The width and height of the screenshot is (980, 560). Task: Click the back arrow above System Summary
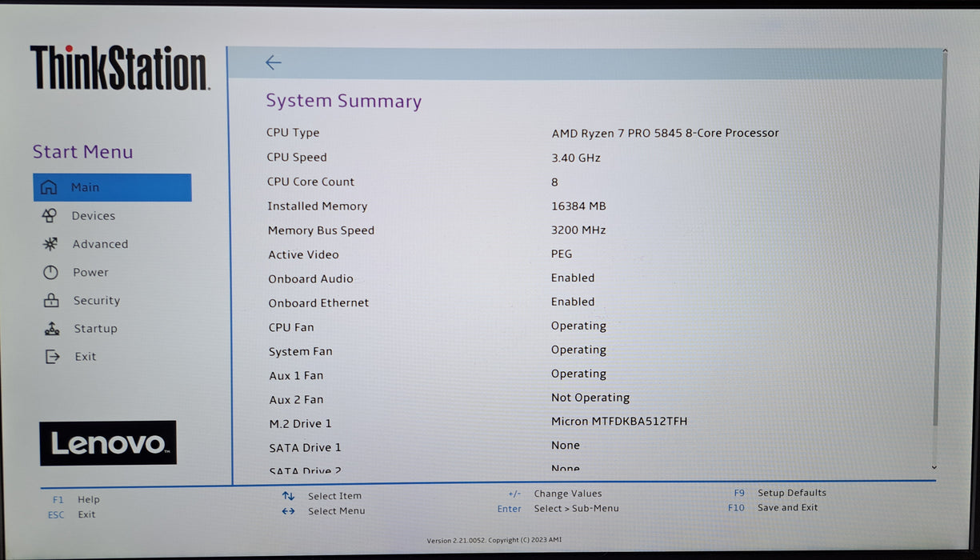(x=274, y=62)
